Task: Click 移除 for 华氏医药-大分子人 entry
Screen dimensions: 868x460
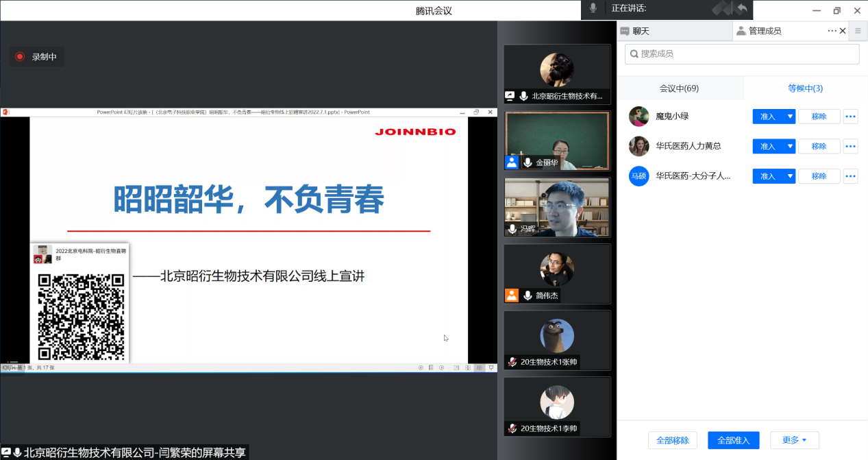Action: (x=819, y=176)
